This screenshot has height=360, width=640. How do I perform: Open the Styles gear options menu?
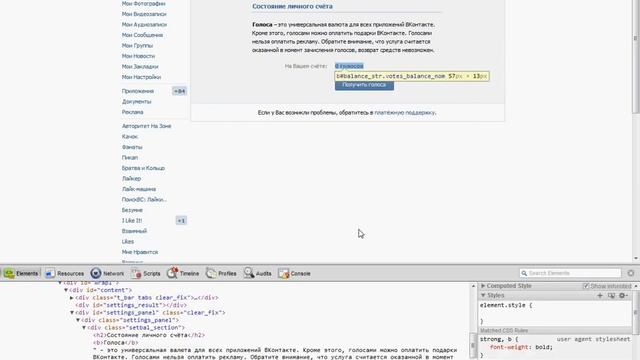tap(623, 296)
